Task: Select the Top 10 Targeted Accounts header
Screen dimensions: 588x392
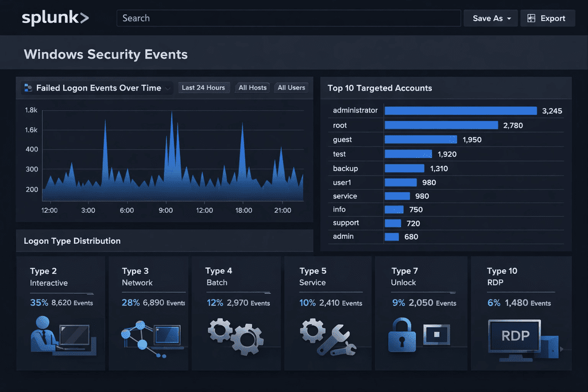Action: click(x=380, y=88)
